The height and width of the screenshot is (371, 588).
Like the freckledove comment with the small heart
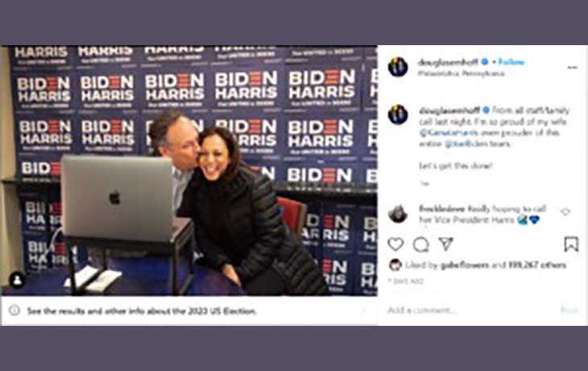tap(565, 212)
